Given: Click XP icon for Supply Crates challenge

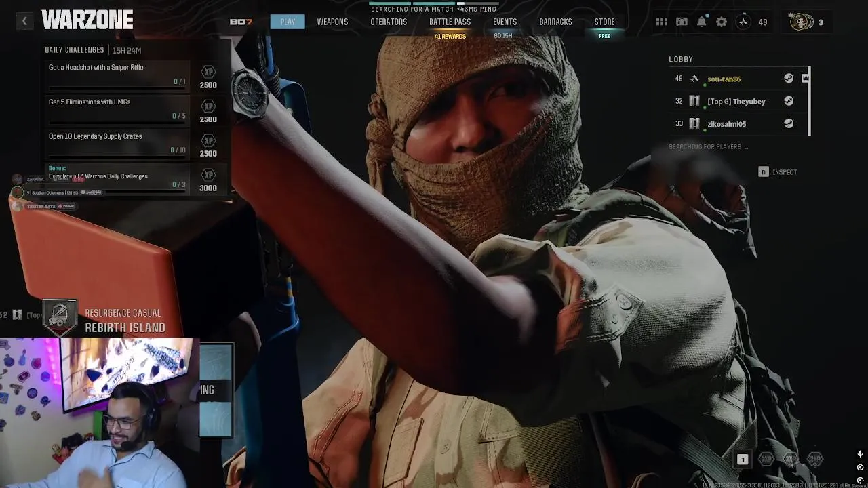Looking at the screenshot, I should [x=208, y=140].
